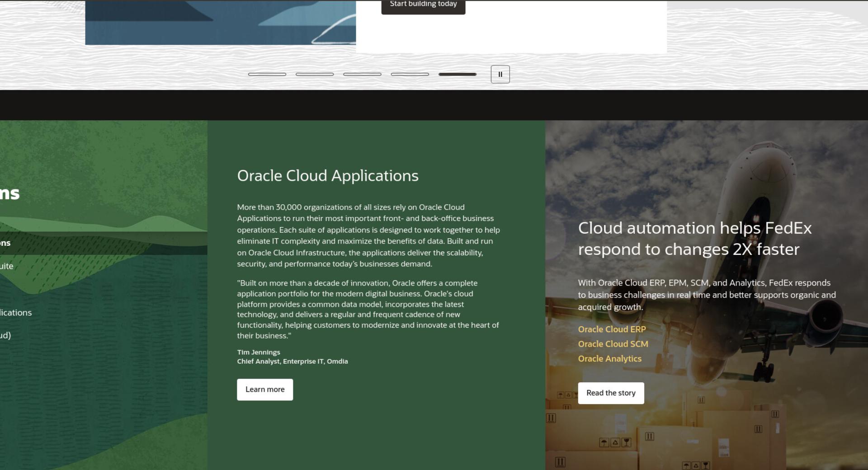
Task: Go to first carousel slide indicator
Action: 267,74
